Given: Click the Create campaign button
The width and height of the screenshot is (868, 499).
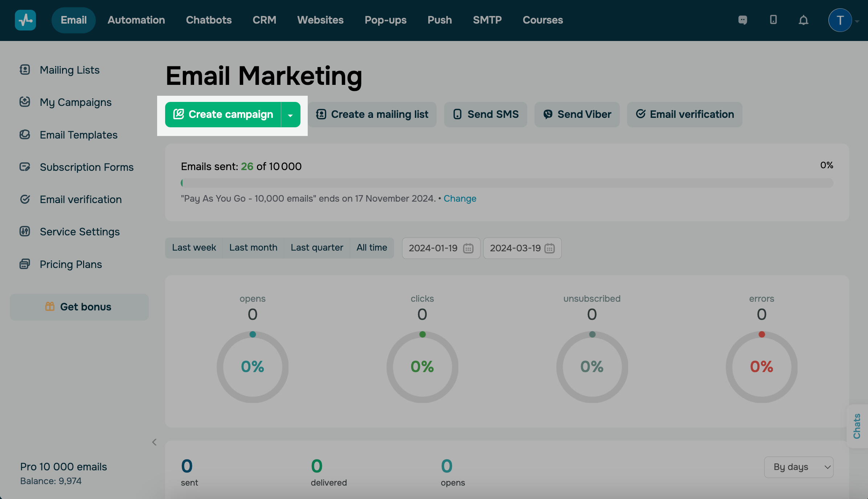Looking at the screenshot, I should 223,115.
